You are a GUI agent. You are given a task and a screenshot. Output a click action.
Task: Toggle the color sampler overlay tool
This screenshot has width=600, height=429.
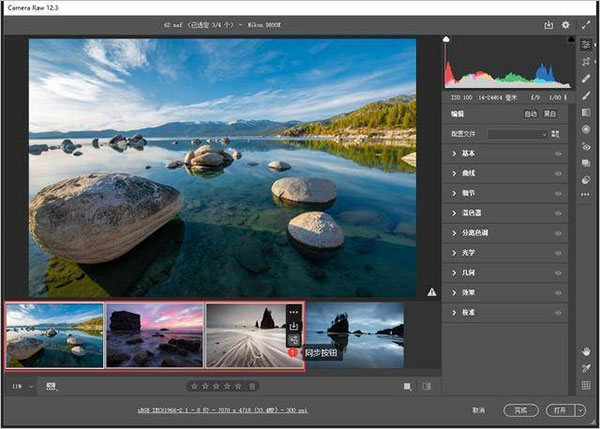tap(586, 368)
